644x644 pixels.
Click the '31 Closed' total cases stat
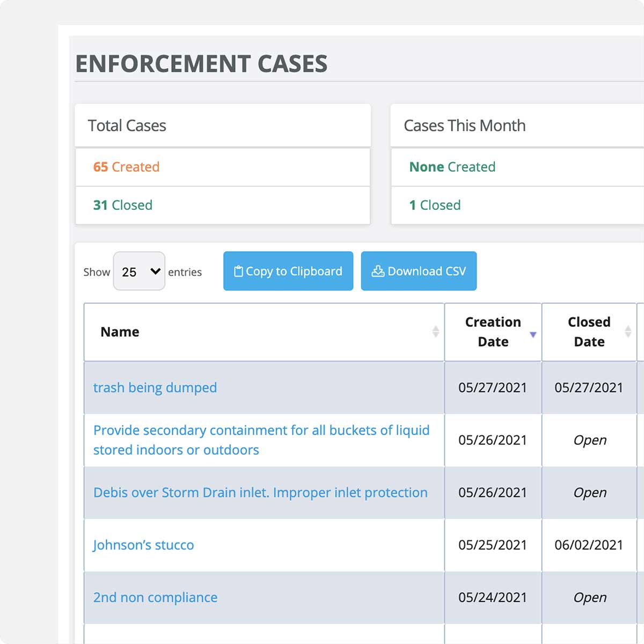click(x=122, y=205)
